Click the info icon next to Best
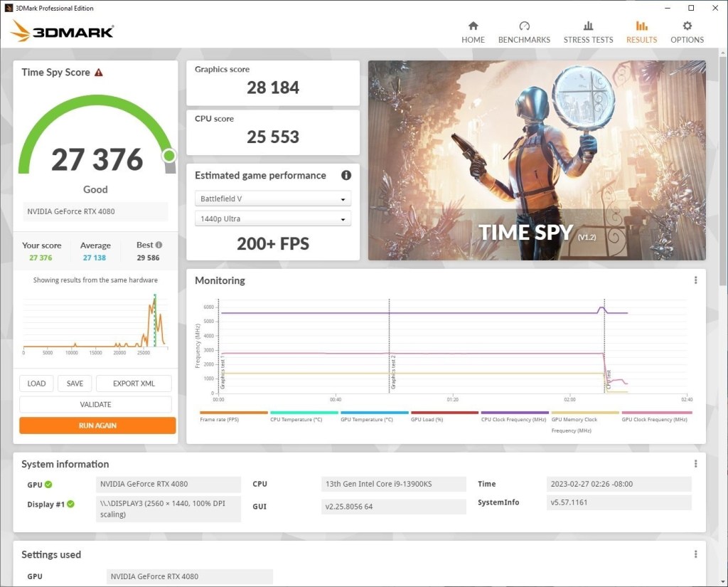 [x=159, y=245]
